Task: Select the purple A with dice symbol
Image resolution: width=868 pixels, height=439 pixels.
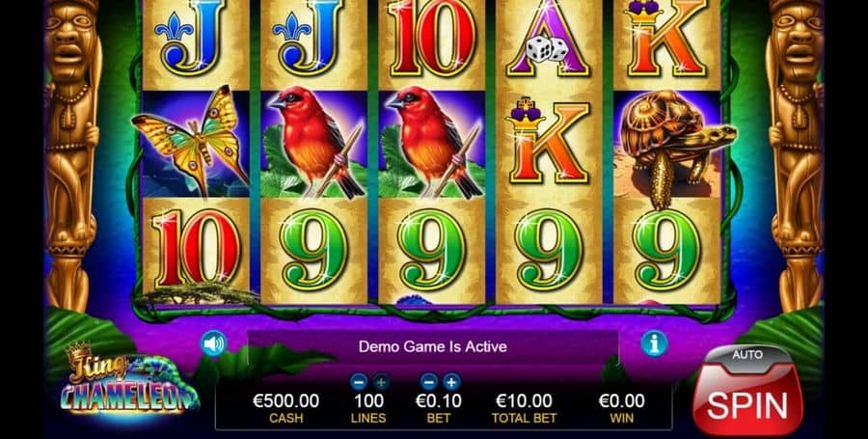Action: [548, 39]
